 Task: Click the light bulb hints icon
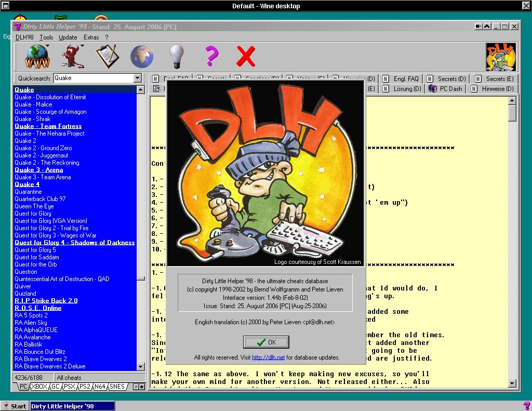[x=177, y=56]
